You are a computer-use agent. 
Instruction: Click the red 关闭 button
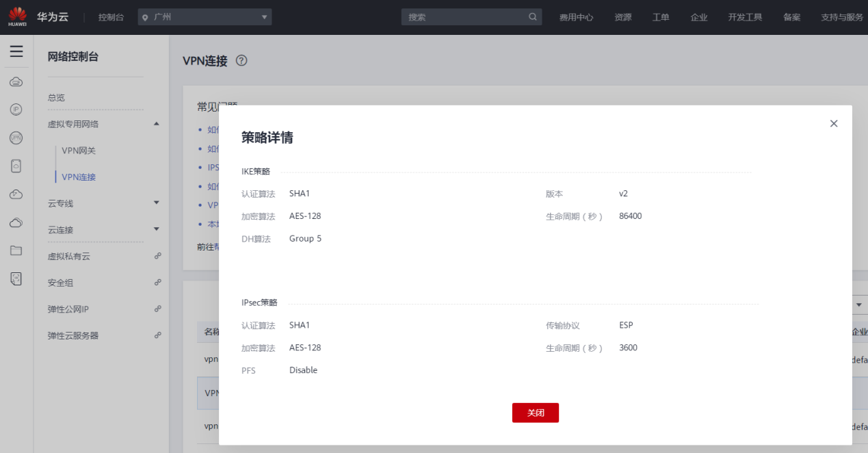coord(535,413)
